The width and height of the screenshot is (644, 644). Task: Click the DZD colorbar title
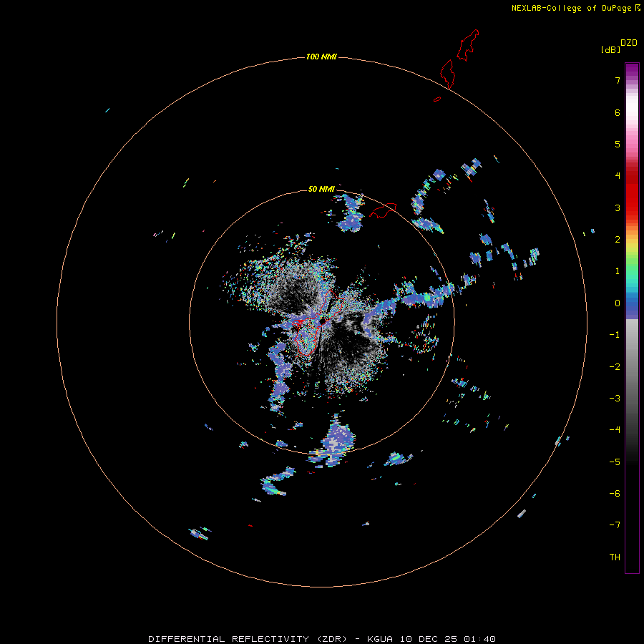(x=629, y=43)
